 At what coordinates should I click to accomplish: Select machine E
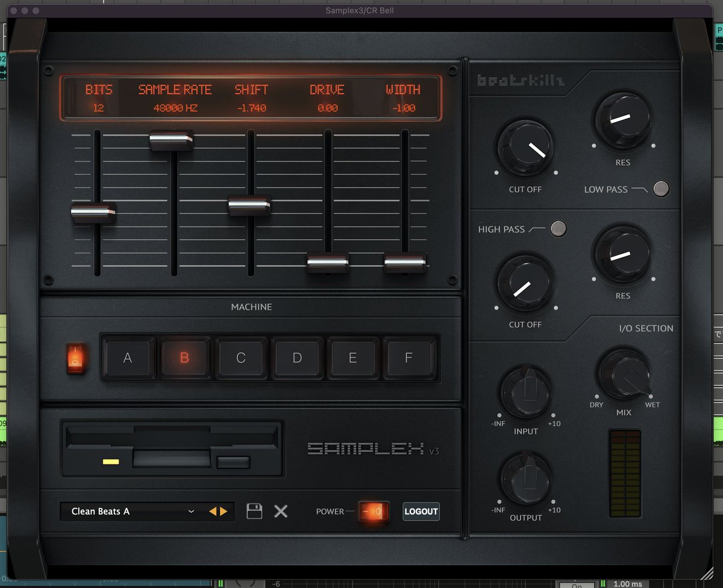(x=352, y=358)
